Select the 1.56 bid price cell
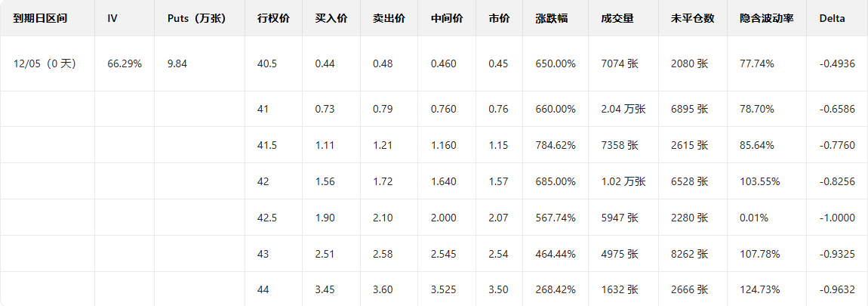868x306 pixels. tap(325, 182)
